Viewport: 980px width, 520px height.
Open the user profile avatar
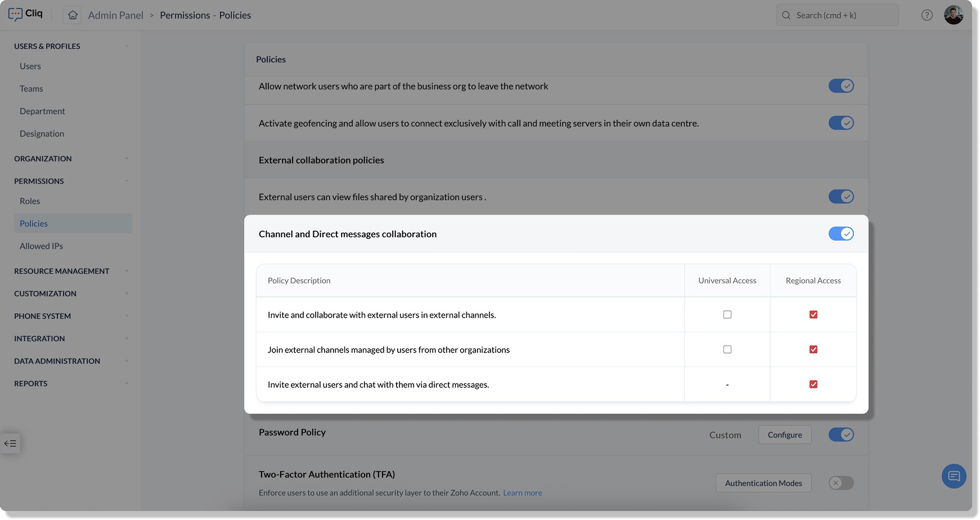point(953,15)
